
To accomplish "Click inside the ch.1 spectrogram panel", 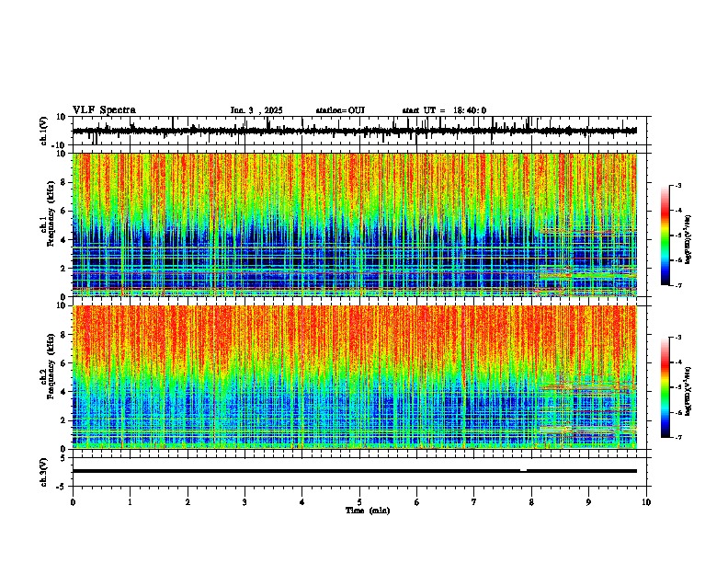I will click(x=355, y=224).
